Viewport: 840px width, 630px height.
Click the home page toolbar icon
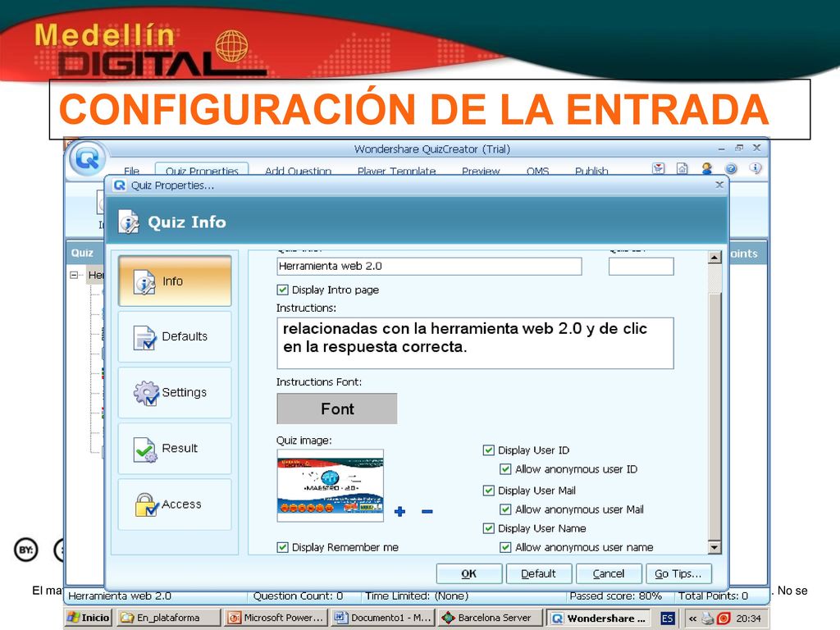point(682,168)
